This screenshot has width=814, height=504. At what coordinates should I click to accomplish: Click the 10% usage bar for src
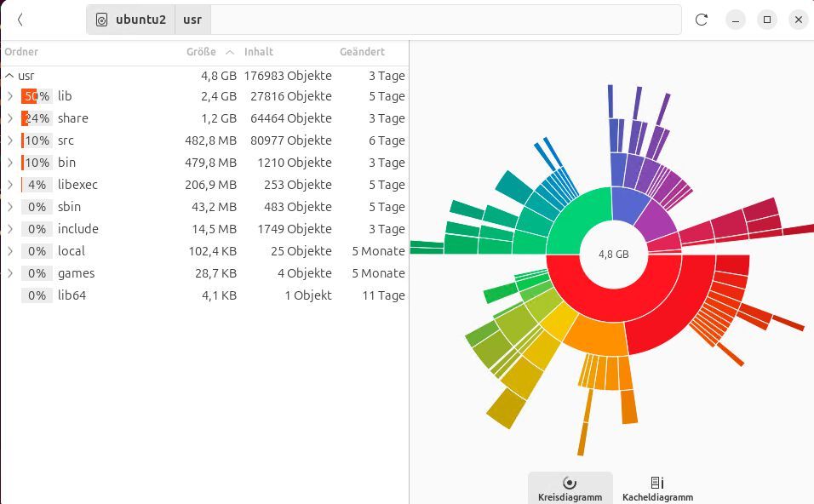pos(37,140)
